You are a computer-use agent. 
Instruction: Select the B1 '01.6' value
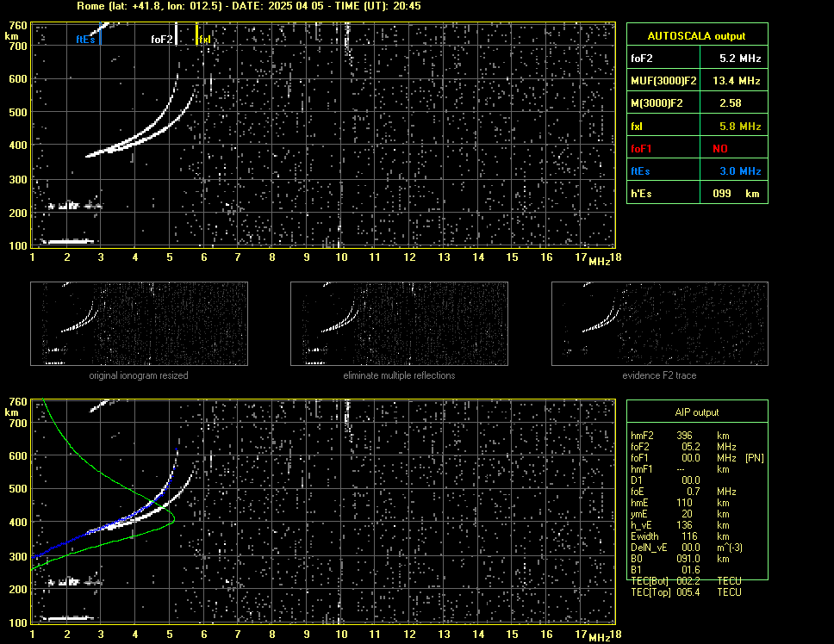[x=691, y=570]
